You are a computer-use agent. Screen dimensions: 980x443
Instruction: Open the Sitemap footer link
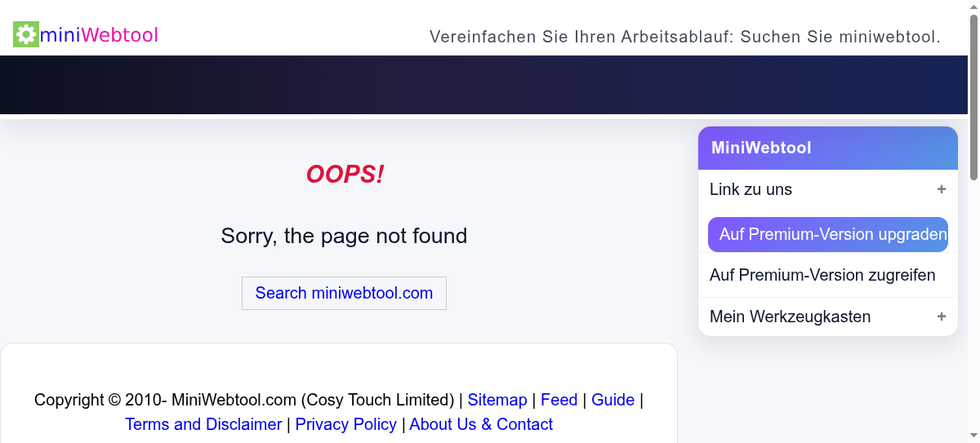[497, 400]
